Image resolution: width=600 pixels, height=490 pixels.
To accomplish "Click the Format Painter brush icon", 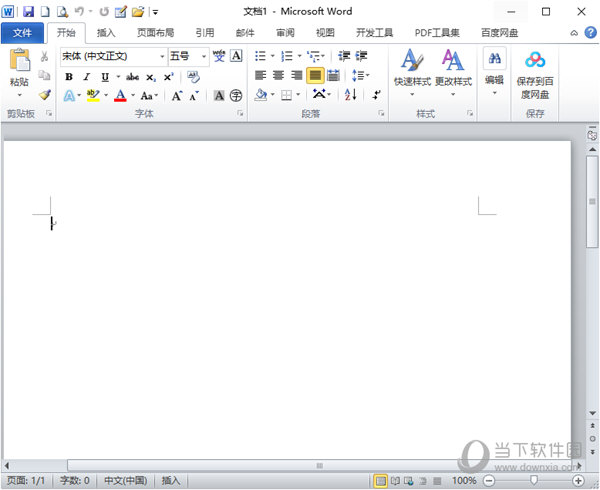I will click(44, 95).
